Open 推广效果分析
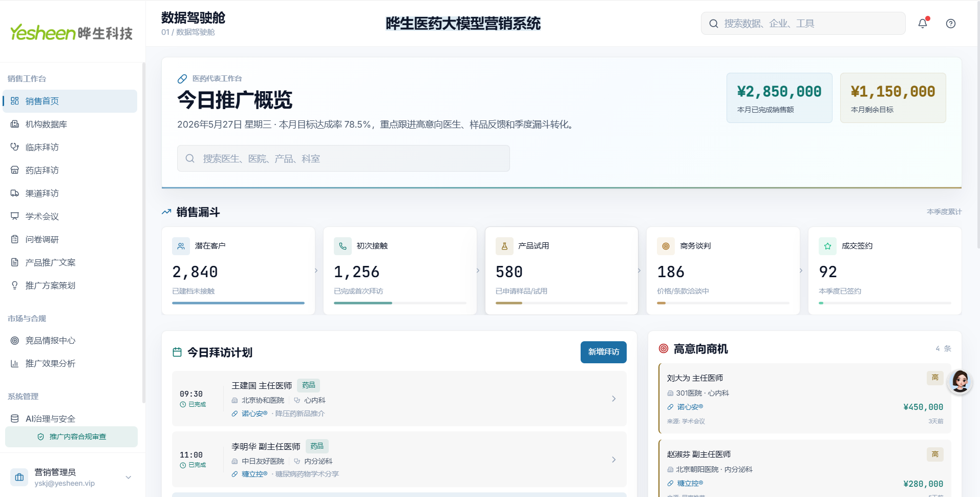The height and width of the screenshot is (497, 980). (70, 363)
